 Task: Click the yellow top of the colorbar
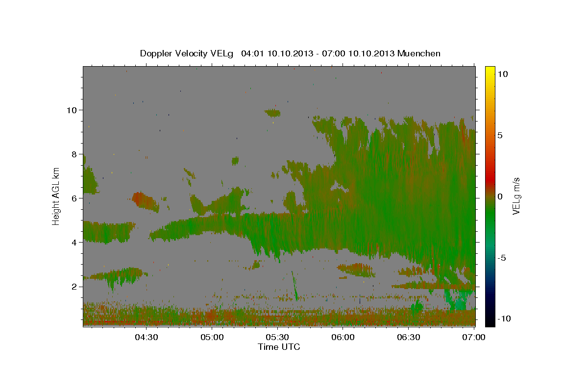[490, 70]
